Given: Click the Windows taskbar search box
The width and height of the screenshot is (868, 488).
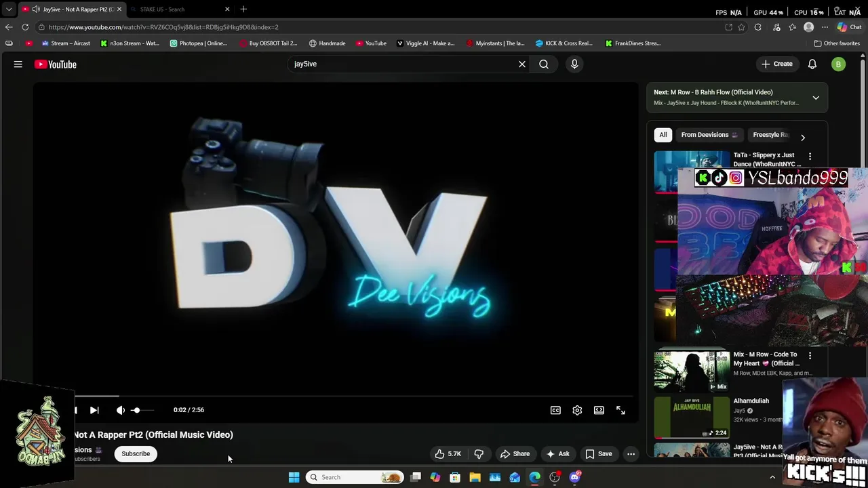Looking at the screenshot, I should (355, 477).
